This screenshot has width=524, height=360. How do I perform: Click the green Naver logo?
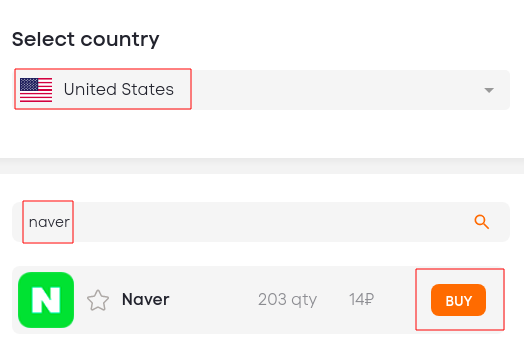tap(46, 300)
